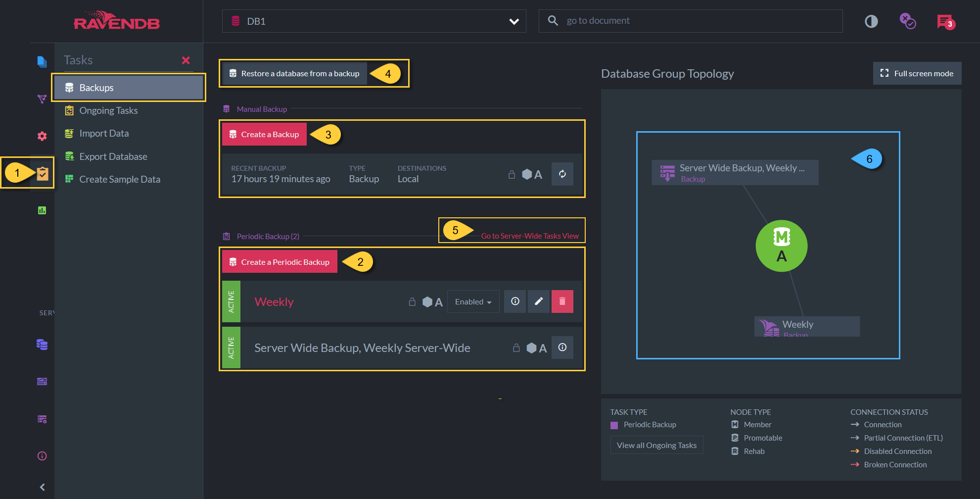This screenshot has height=499, width=980.
Task: Open Enabled state dropdown for Weekly task
Action: tap(473, 301)
